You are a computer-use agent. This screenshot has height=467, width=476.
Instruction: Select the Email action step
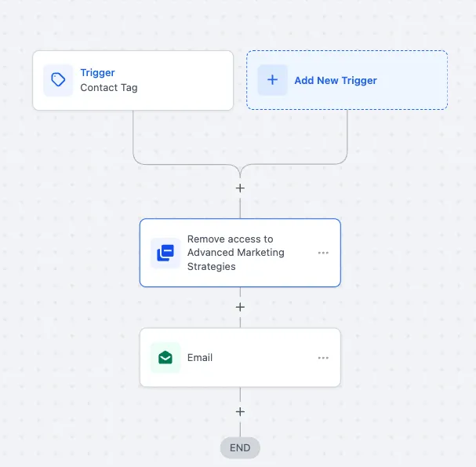coord(240,357)
